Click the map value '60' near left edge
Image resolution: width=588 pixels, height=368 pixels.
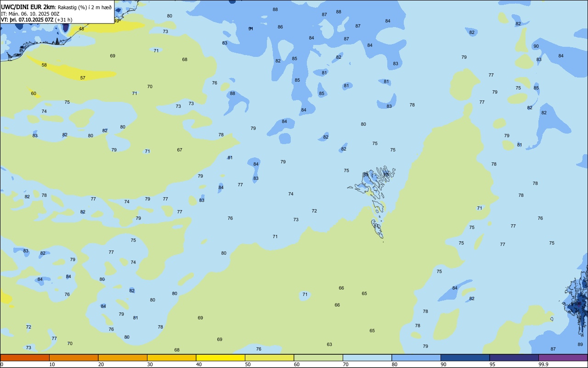click(34, 94)
